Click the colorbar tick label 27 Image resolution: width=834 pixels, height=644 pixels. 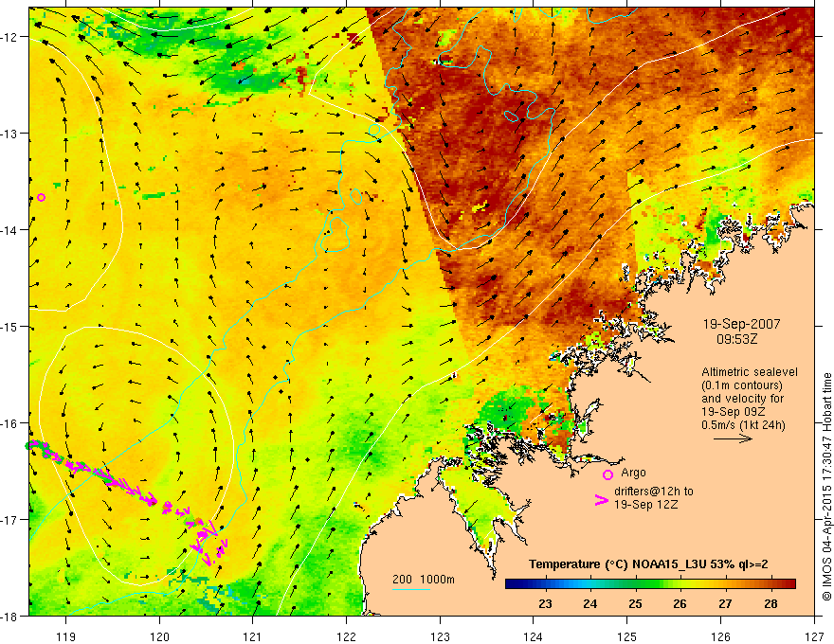coord(725,603)
